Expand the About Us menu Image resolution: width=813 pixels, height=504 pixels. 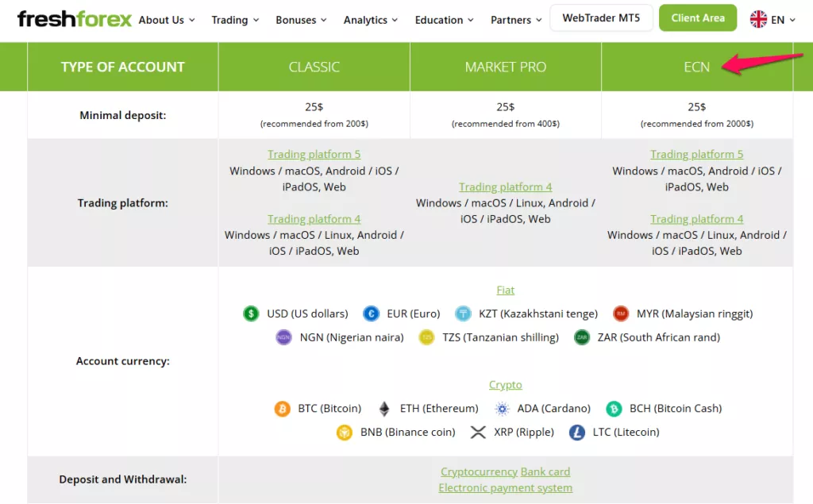167,20
